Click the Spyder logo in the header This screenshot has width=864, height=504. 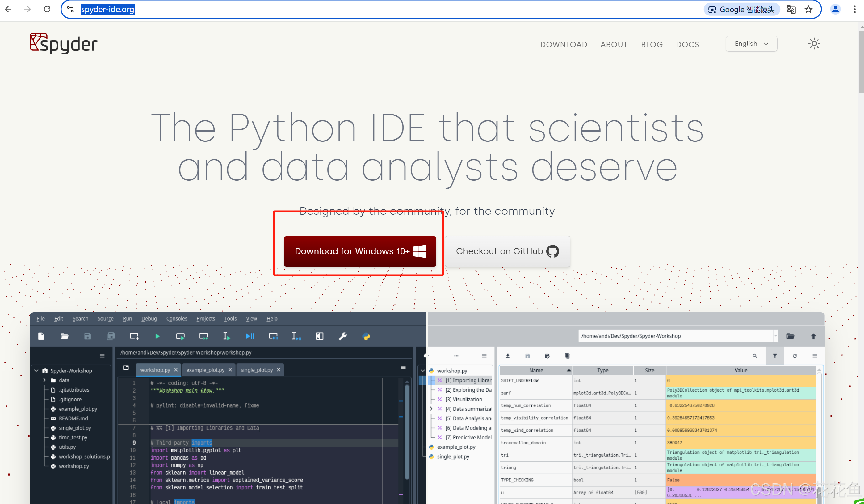coord(63,44)
